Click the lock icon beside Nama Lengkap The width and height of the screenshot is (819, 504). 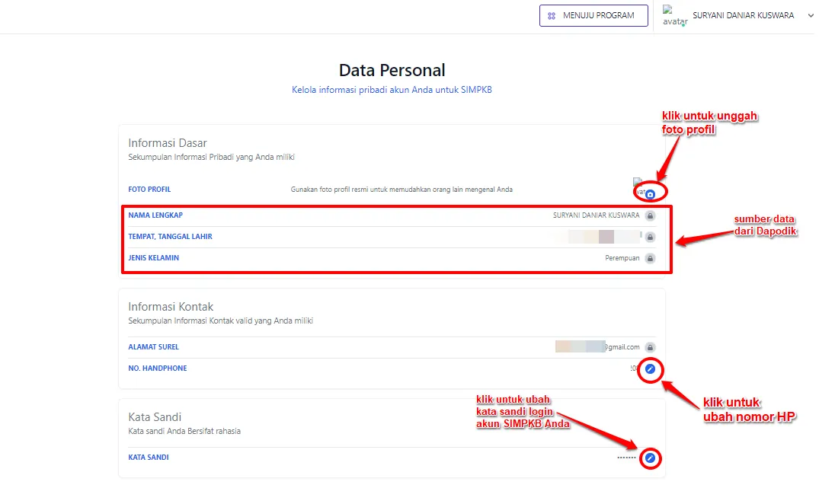pyautogui.click(x=650, y=215)
